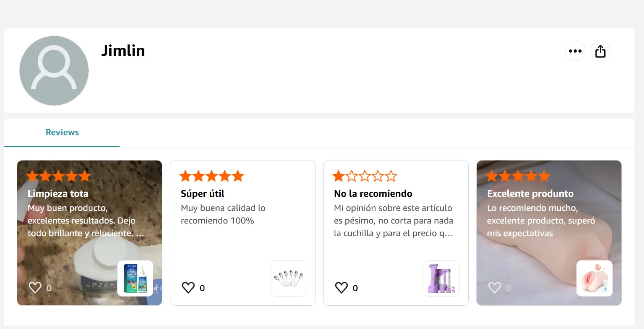Open the stain cleaner product thumbnail

click(x=135, y=278)
